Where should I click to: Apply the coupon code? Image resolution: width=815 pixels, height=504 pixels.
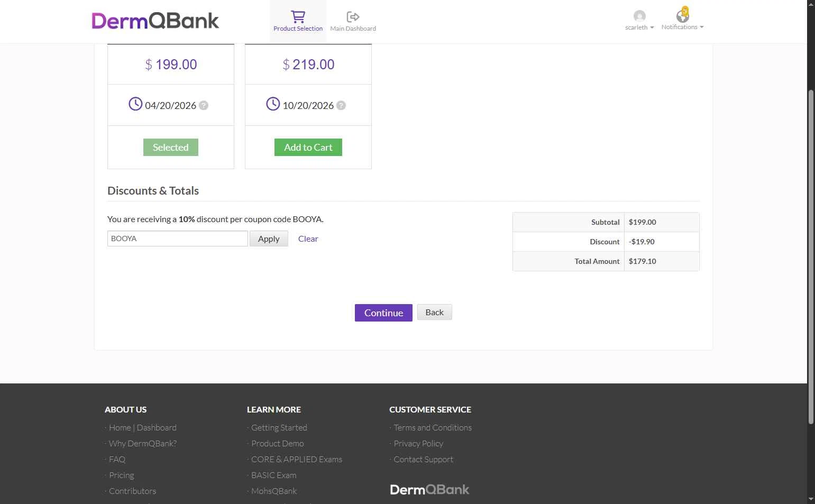coord(269,239)
